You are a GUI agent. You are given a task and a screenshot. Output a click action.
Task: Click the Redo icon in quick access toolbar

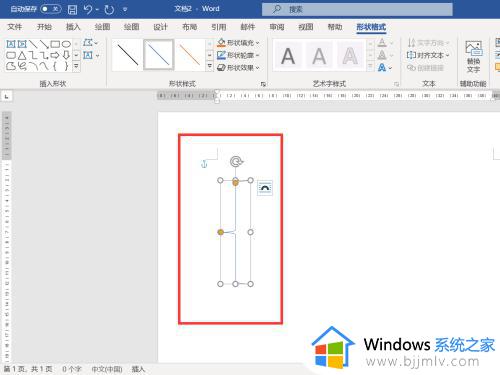coord(109,9)
